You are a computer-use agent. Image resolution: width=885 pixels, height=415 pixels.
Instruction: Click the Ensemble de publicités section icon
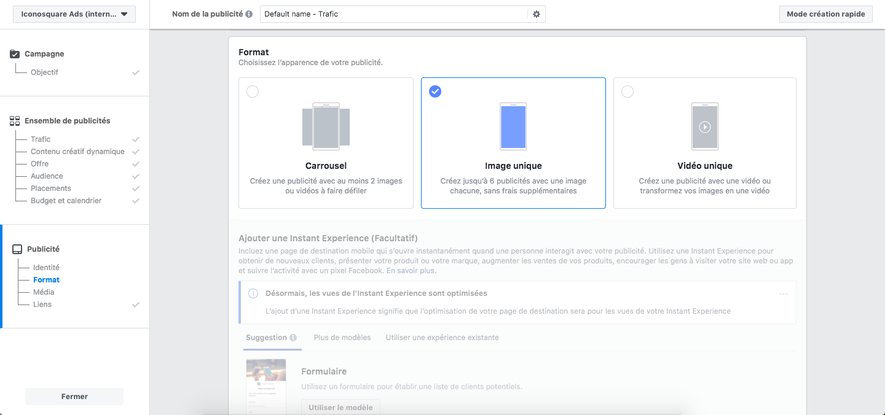click(x=15, y=121)
